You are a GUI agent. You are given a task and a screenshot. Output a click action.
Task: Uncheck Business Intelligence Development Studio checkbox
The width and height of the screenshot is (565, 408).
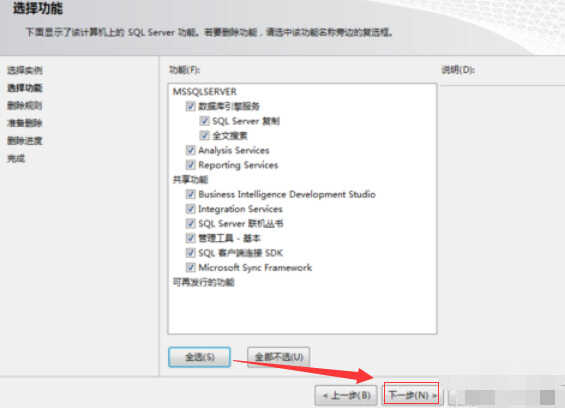pyautogui.click(x=190, y=194)
